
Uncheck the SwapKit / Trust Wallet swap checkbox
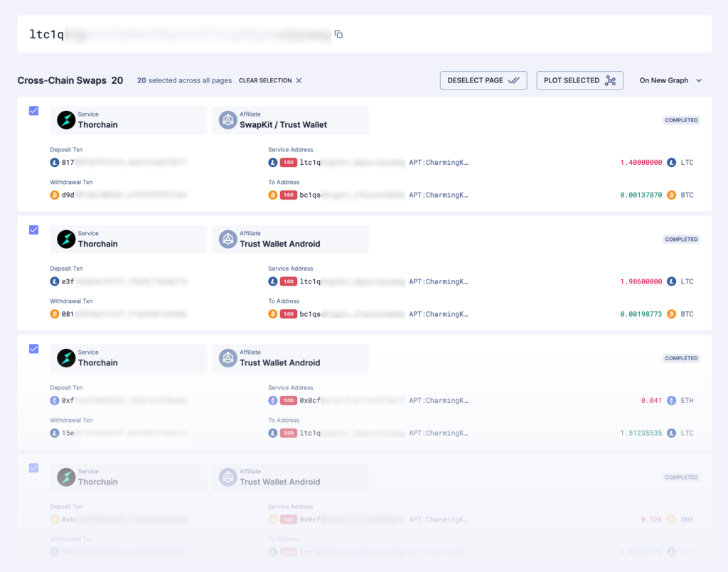pyautogui.click(x=34, y=111)
